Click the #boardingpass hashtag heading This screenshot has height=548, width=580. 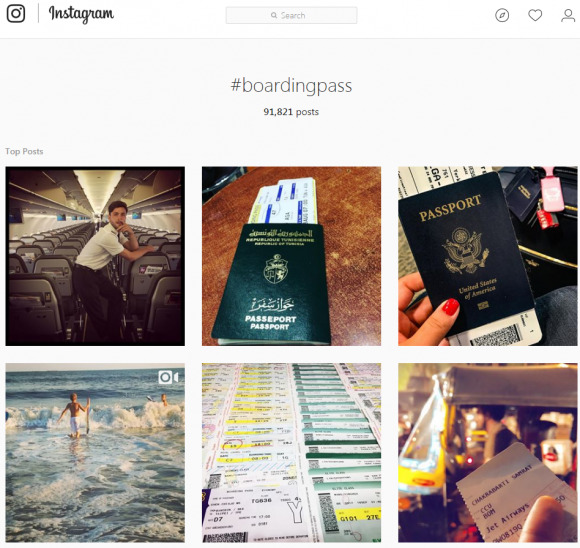pyautogui.click(x=291, y=85)
